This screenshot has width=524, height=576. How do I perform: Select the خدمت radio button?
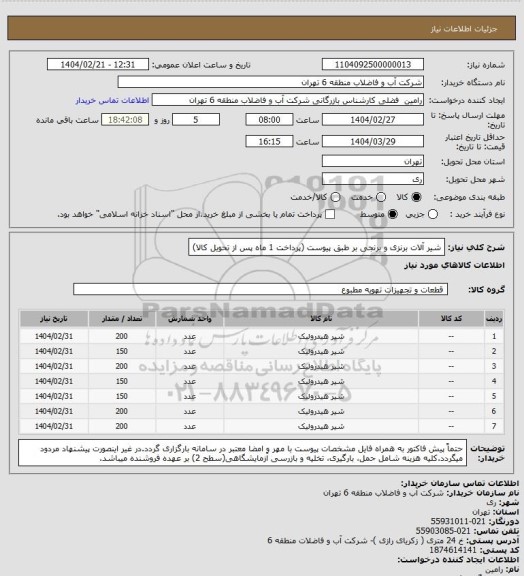(381, 197)
